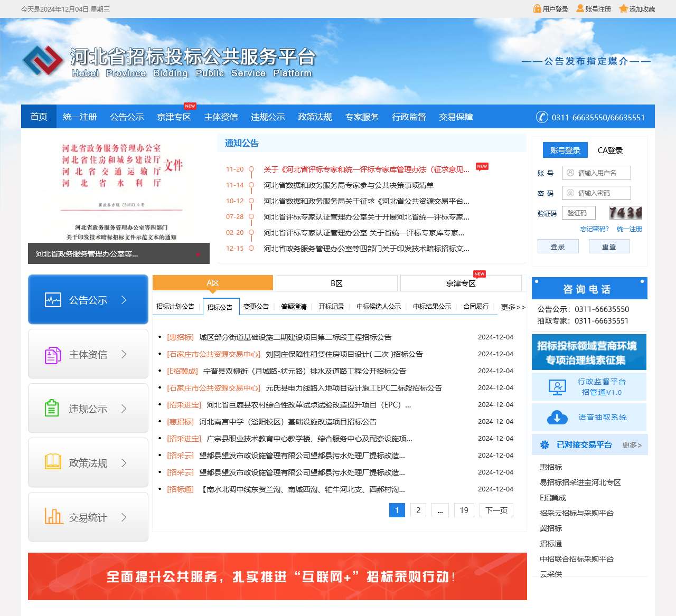Click the 交易统计 bar chart icon
This screenshot has height=616, width=676.
point(53,516)
